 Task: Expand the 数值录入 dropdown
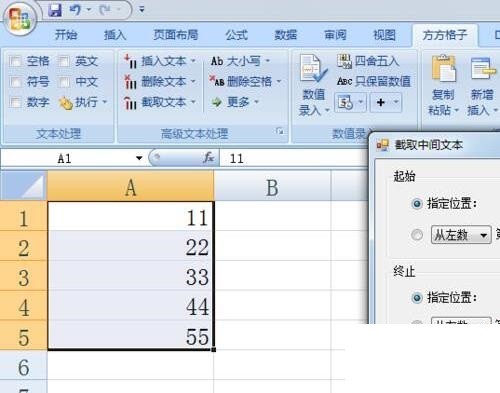(x=327, y=110)
